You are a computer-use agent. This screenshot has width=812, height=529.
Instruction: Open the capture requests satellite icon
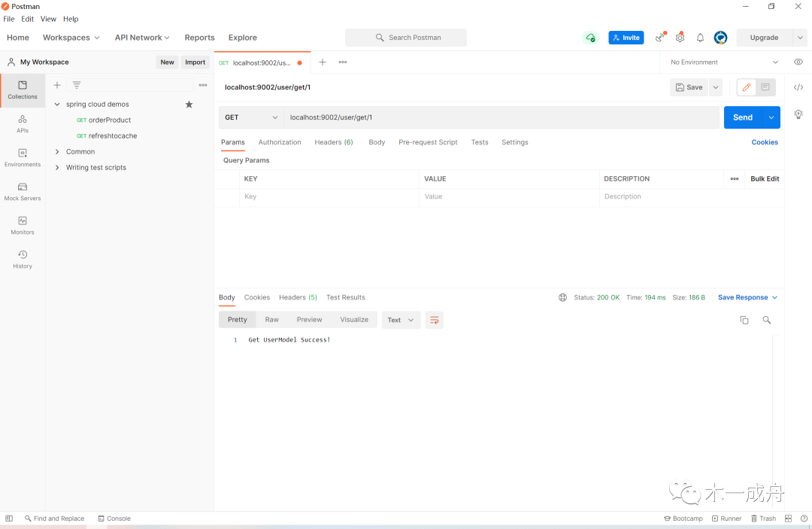point(660,38)
